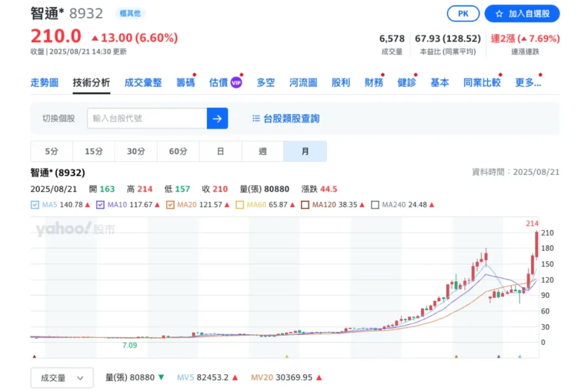Open 台股類股查詢 link
This screenshot has height=392, width=588.
click(291, 118)
